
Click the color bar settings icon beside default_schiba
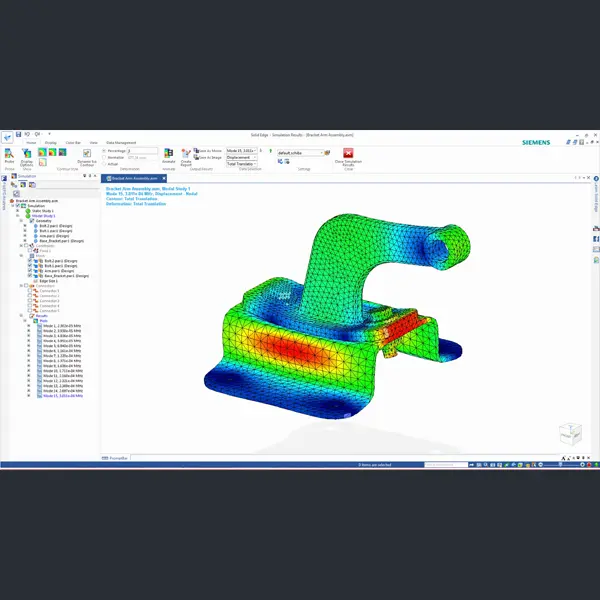coord(328,153)
